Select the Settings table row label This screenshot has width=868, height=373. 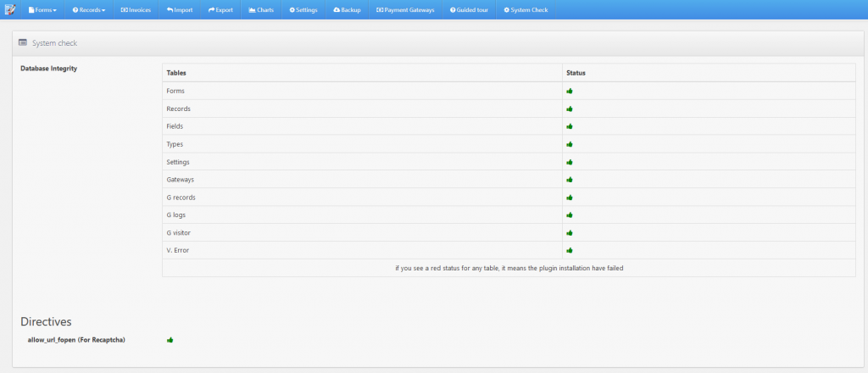pyautogui.click(x=178, y=162)
